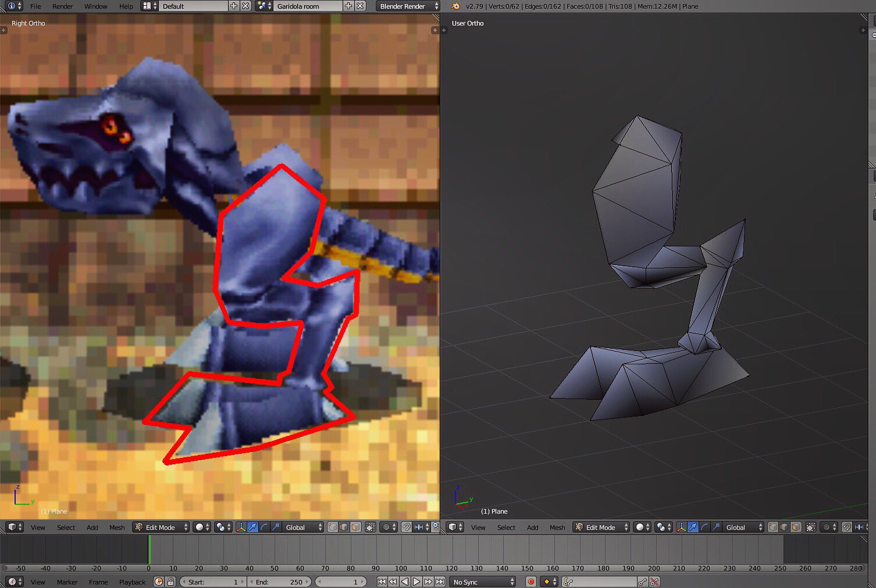Viewport: 876px width, 588px height.
Task: Open proportional editing selector in left viewport
Action: pyautogui.click(x=388, y=527)
